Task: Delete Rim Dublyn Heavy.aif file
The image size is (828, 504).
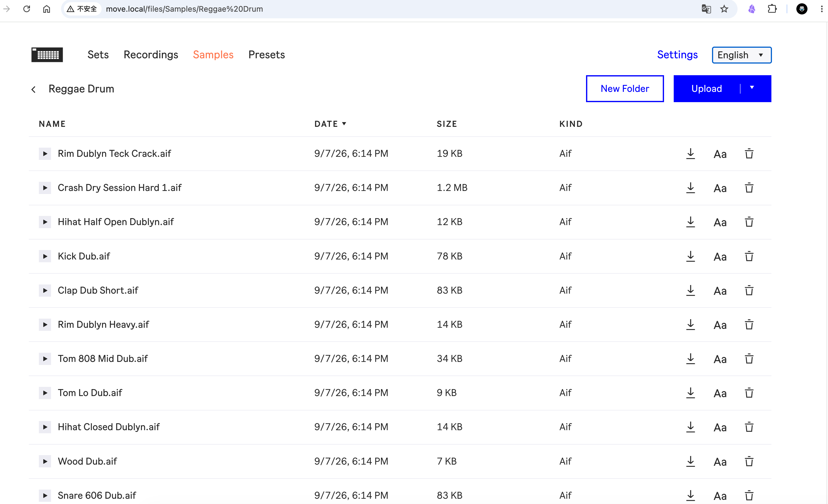Action: [x=749, y=325]
